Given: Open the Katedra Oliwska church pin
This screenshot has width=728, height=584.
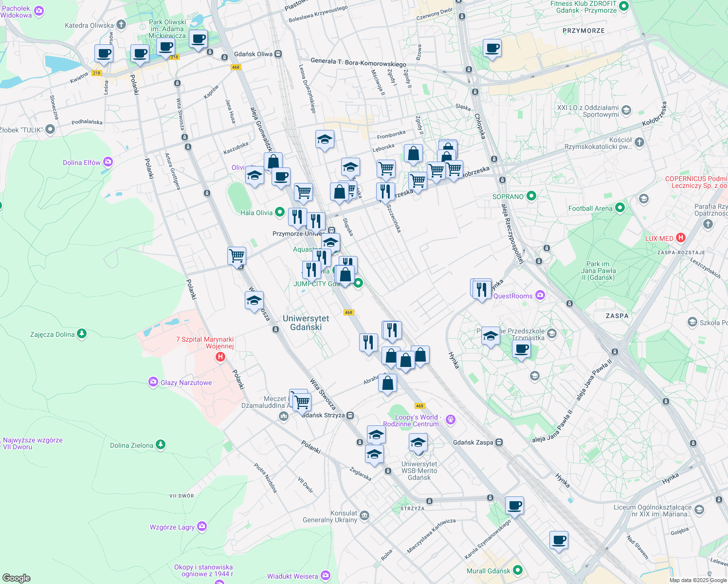Looking at the screenshot, I should click(x=121, y=24).
